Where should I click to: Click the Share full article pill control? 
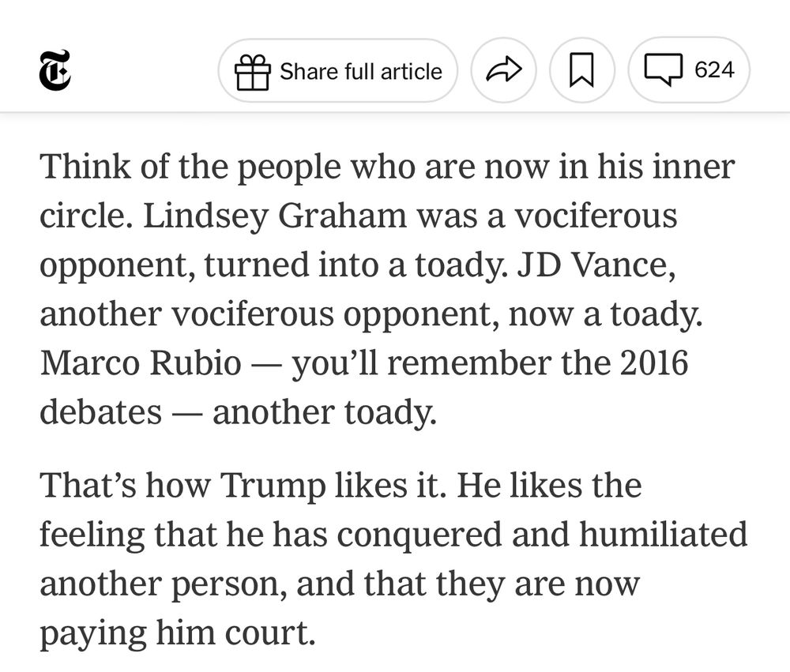338,69
